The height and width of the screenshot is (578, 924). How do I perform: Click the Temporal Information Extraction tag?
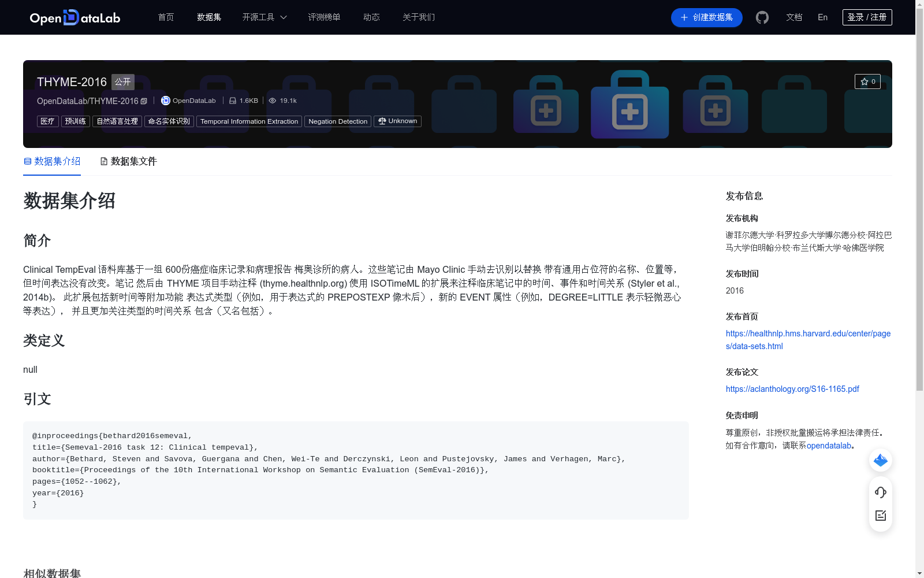249,121
